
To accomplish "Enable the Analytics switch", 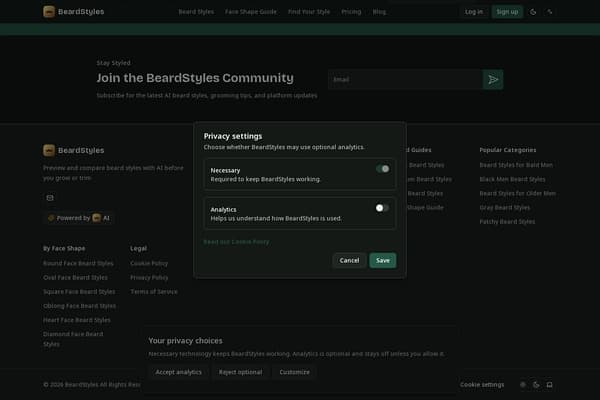I will 383,208.
